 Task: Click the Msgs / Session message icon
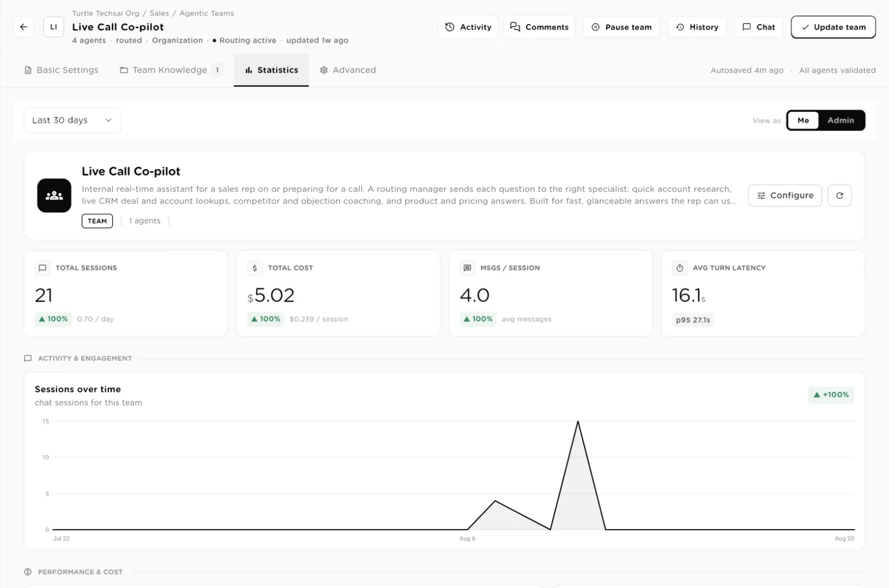pyautogui.click(x=467, y=268)
